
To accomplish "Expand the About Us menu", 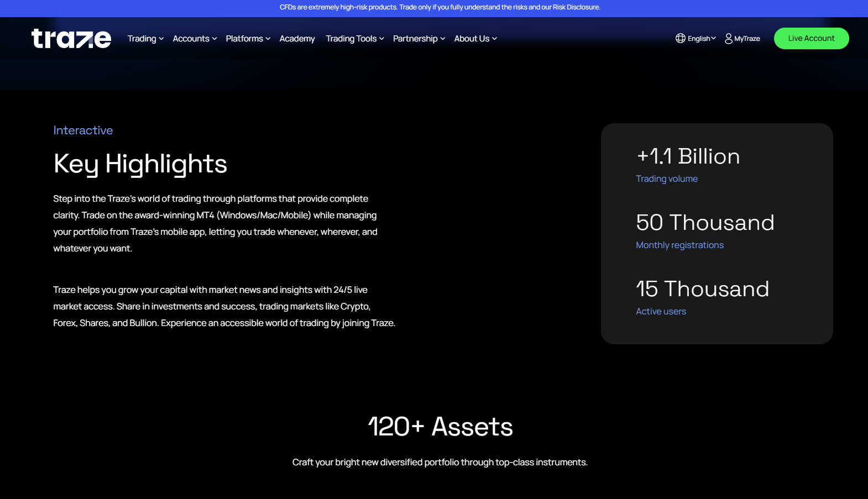I will 475,39.
